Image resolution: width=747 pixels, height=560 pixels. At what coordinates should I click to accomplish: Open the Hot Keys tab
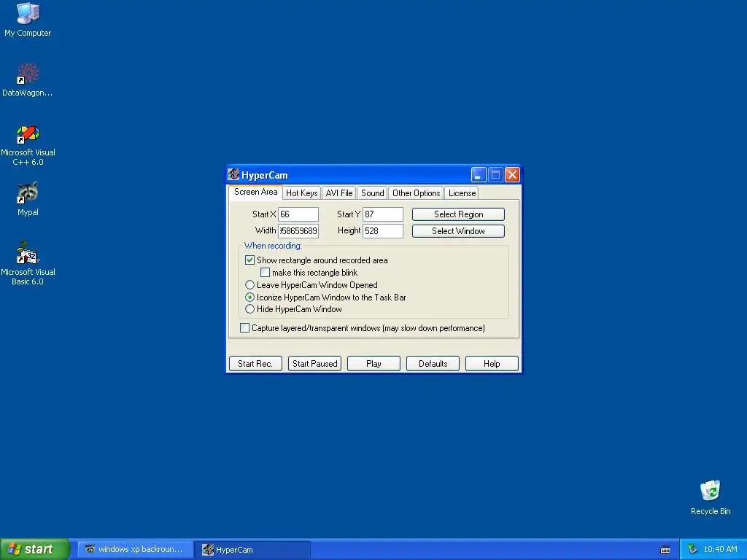click(x=301, y=192)
